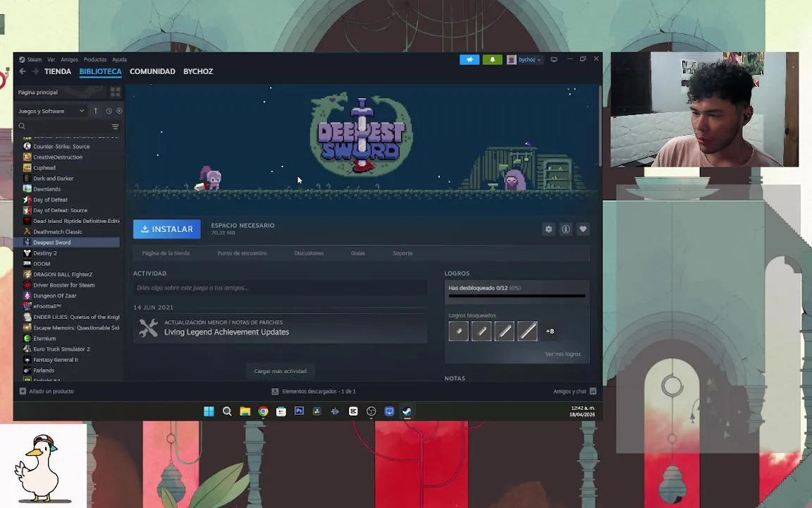Go to COMUNIDAD tab

pyautogui.click(x=152, y=71)
